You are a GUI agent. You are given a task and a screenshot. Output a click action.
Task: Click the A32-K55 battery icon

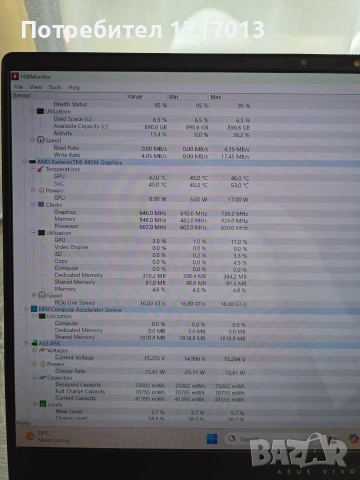click(34, 343)
